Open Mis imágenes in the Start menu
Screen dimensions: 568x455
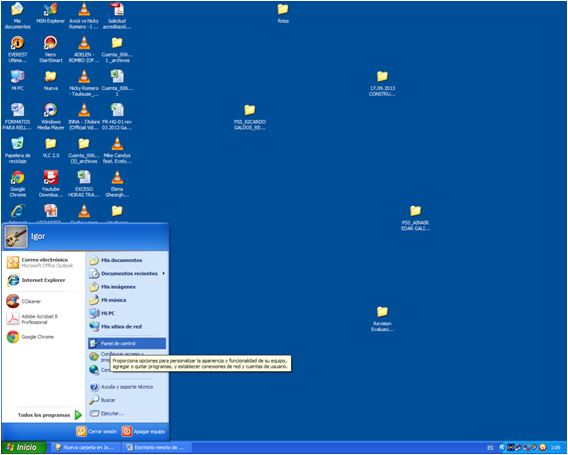127,287
